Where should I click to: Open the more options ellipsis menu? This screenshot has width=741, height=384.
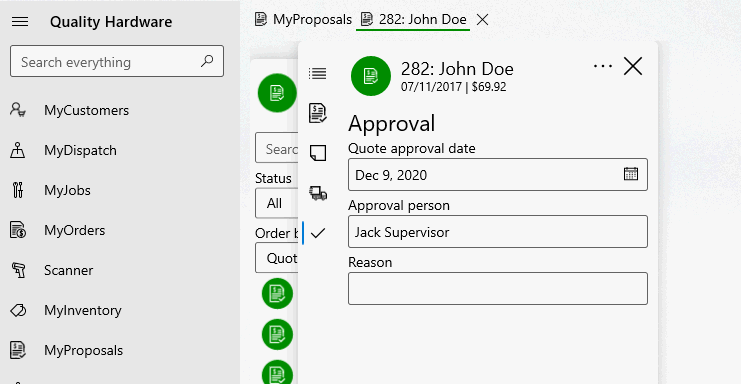click(x=603, y=66)
